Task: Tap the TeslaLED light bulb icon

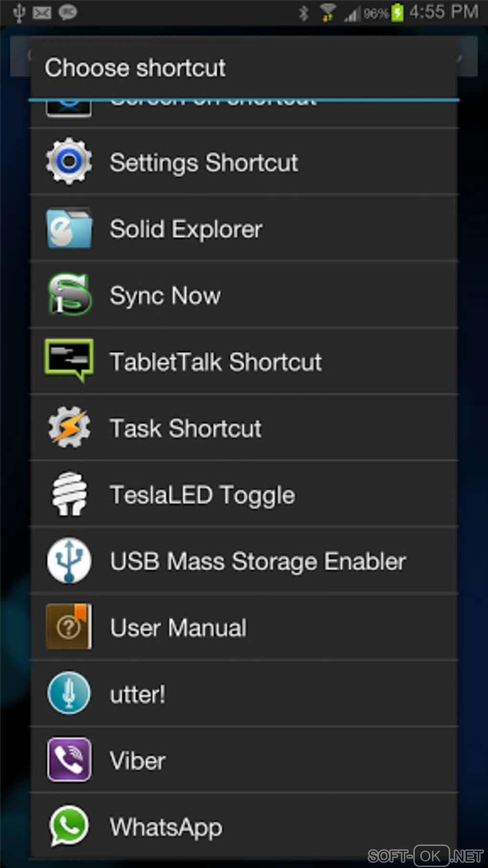Action: 69,494
